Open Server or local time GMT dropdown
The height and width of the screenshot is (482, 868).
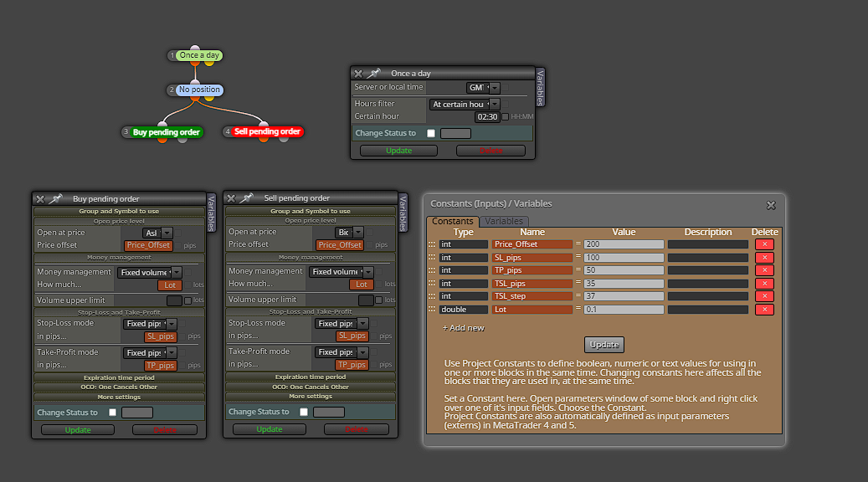click(483, 87)
